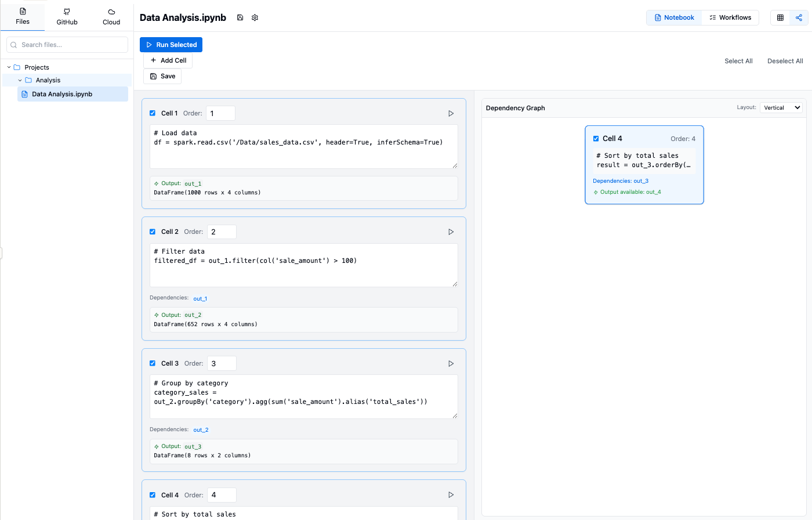Switch to the Workflows tab

coord(730,17)
